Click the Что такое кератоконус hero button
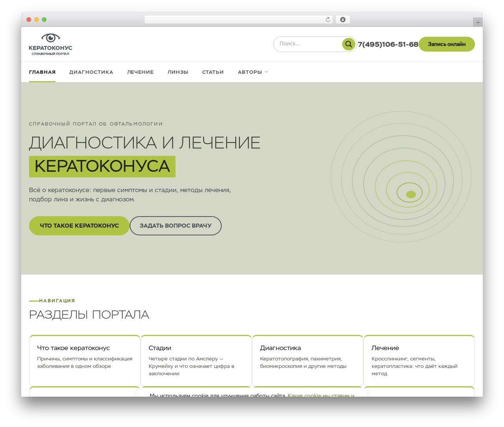Image resolution: width=504 pixels, height=427 pixels. tap(79, 226)
